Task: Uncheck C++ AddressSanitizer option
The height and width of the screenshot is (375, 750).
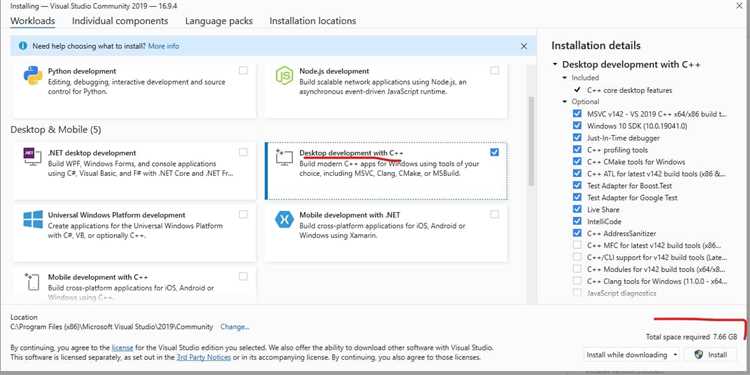Action: pyautogui.click(x=577, y=233)
